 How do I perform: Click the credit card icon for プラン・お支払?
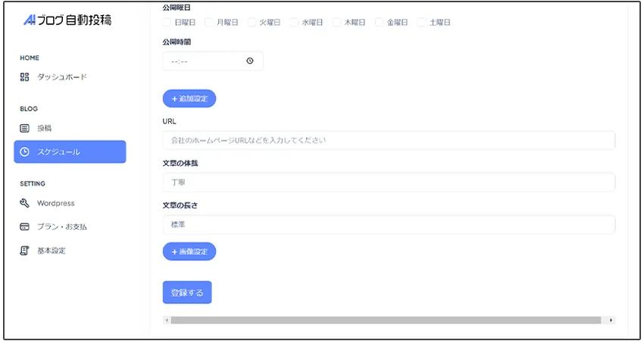(24, 227)
